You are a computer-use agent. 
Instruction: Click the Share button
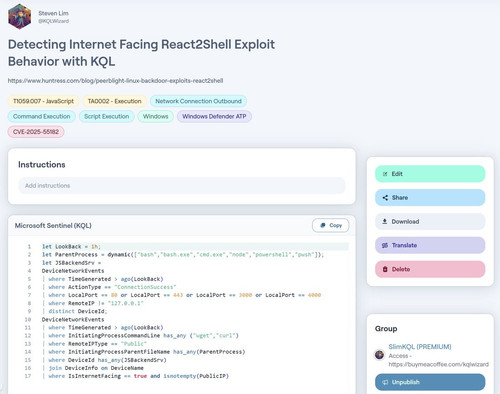pyautogui.click(x=430, y=198)
